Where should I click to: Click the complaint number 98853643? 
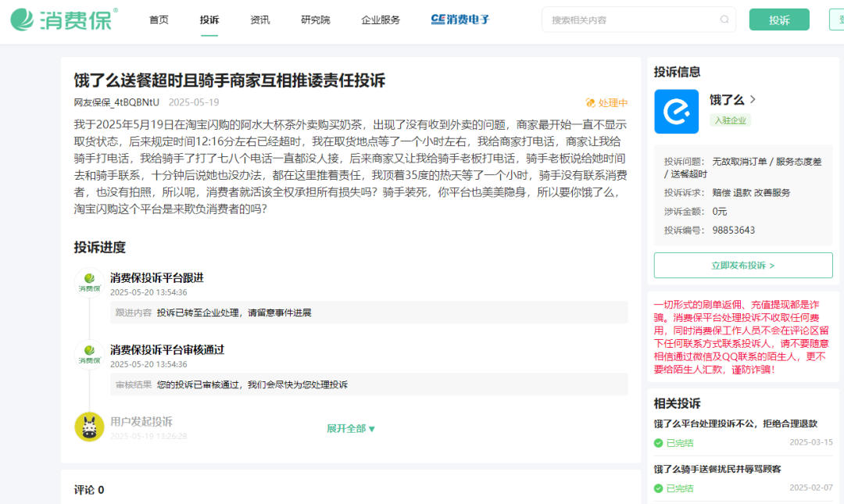pos(734,230)
